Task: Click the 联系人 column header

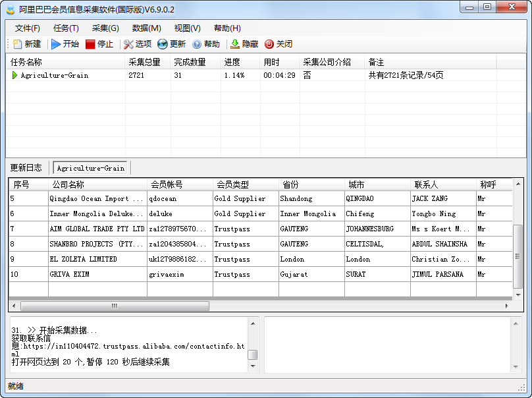Action: 444,185
